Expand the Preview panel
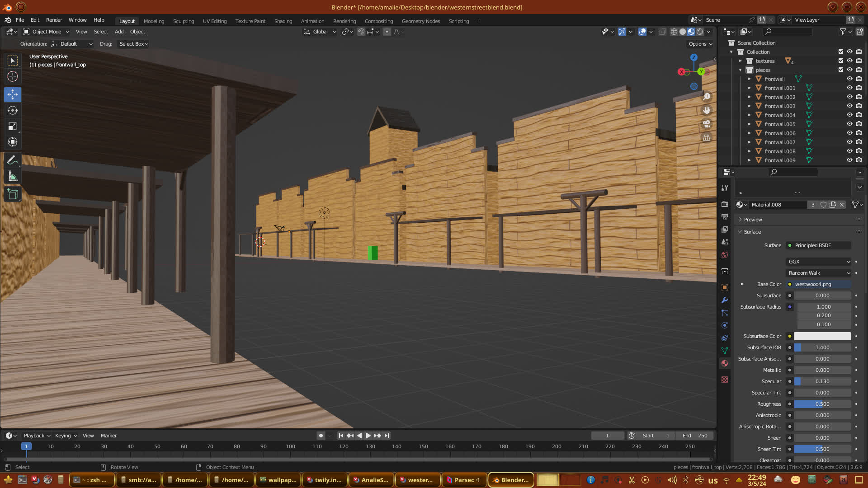The image size is (868, 488). pyautogui.click(x=753, y=220)
